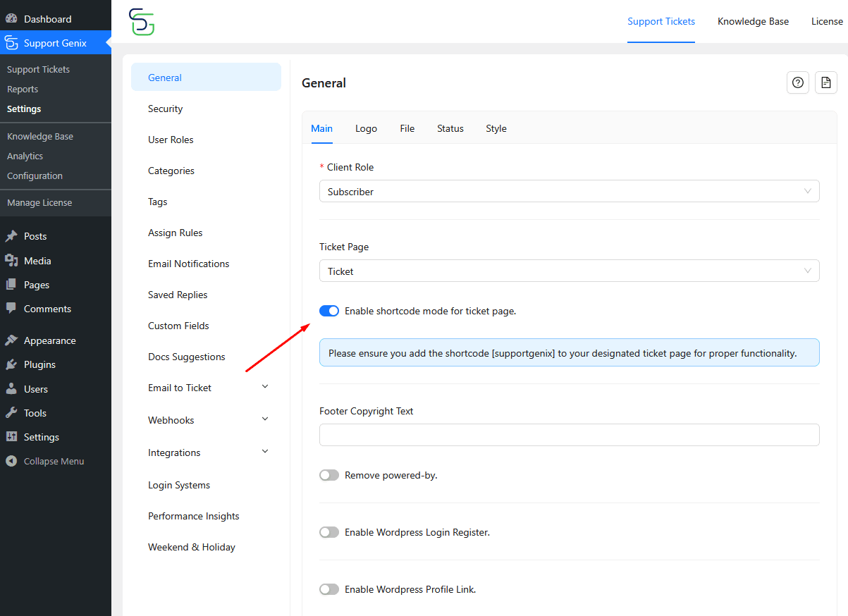Open the Ticket Page dropdown
This screenshot has width=848, height=616.
click(x=570, y=271)
